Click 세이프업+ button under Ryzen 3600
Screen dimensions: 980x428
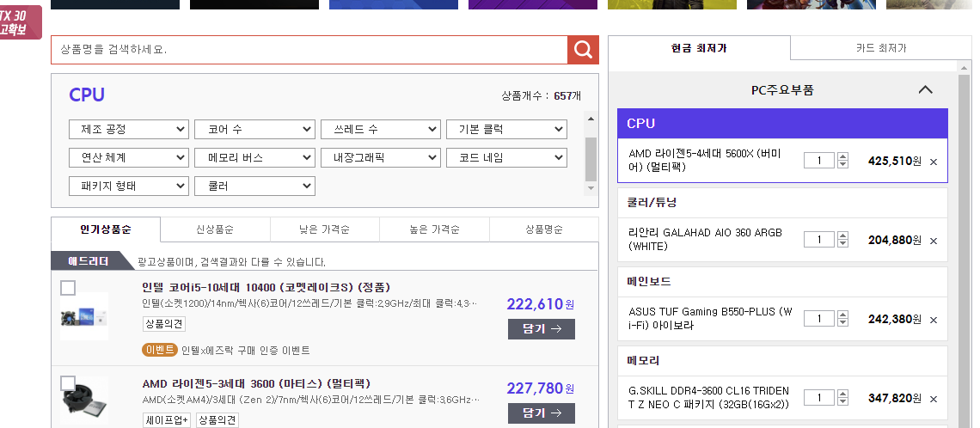point(166,420)
